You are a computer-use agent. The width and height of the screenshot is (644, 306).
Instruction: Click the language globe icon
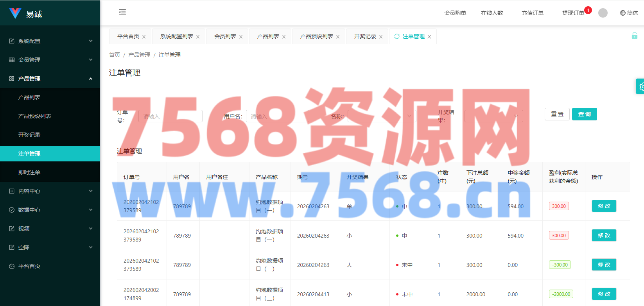pos(622,13)
